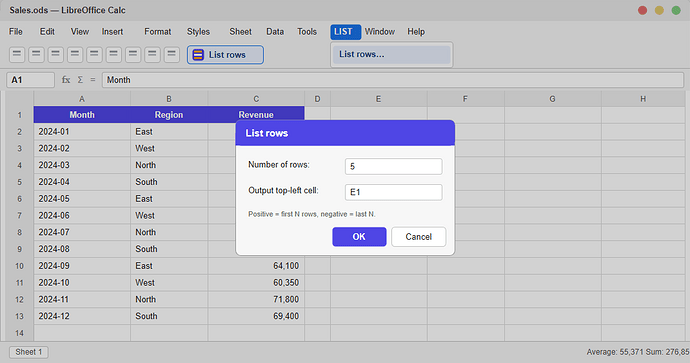
Task: Close the open LIST menu
Action: pyautogui.click(x=345, y=32)
